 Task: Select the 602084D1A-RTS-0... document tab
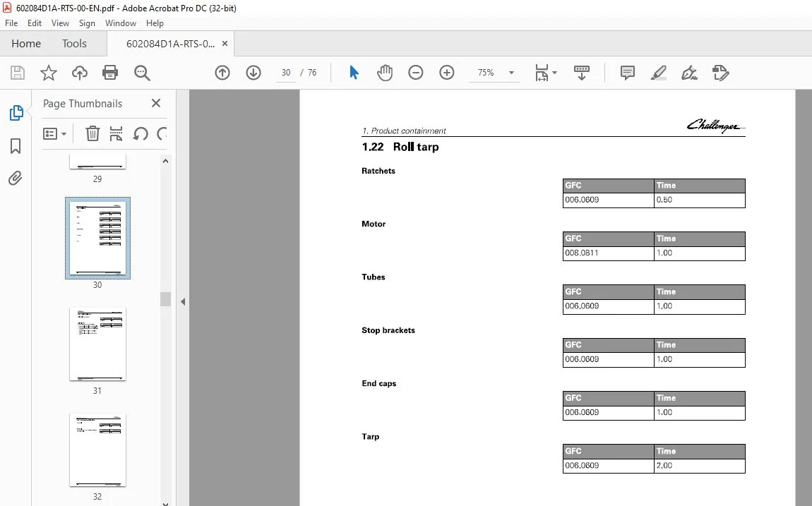[x=170, y=44]
